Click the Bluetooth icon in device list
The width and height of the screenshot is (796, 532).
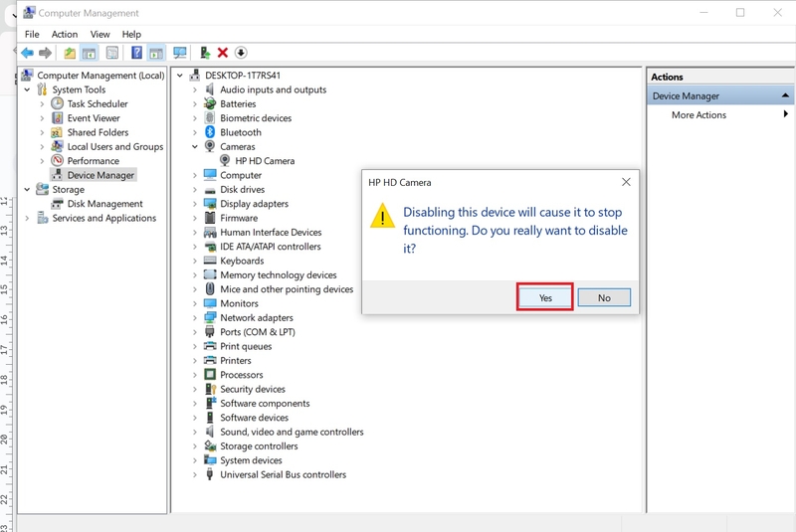(210, 132)
